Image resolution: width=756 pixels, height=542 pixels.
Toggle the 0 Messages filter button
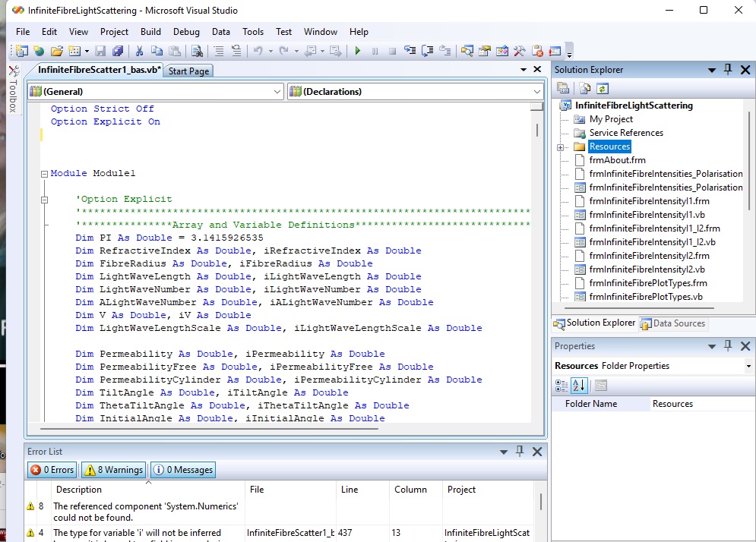pos(183,470)
